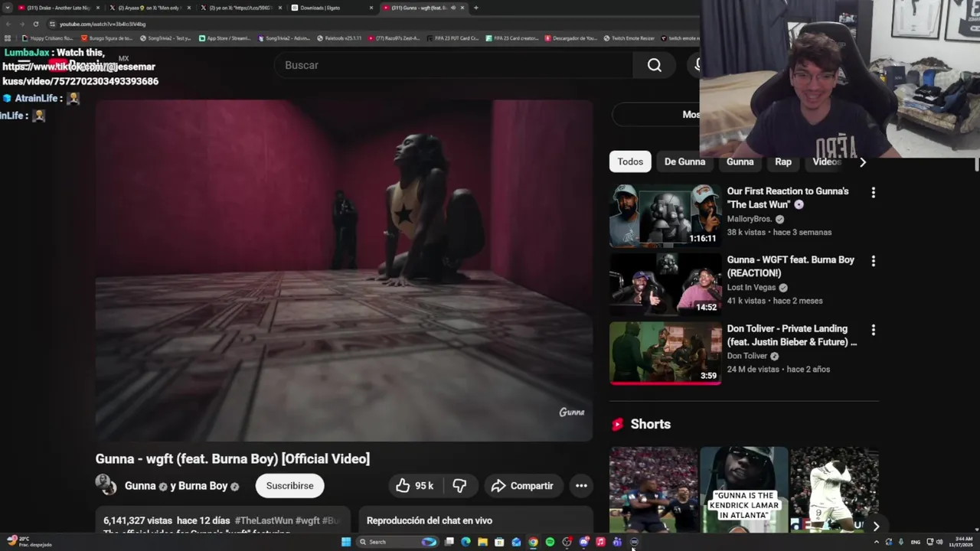
Task: Select the De Gunna filter chip
Action: 684,161
